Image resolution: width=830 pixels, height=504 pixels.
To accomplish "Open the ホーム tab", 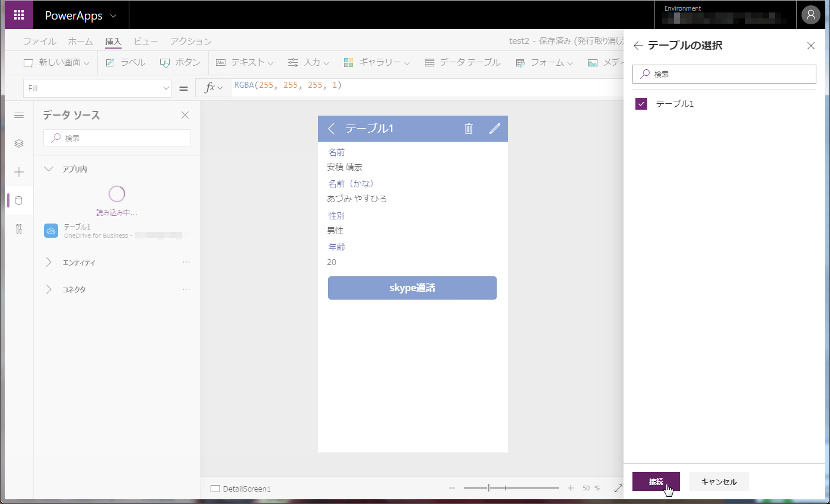I will coord(80,42).
